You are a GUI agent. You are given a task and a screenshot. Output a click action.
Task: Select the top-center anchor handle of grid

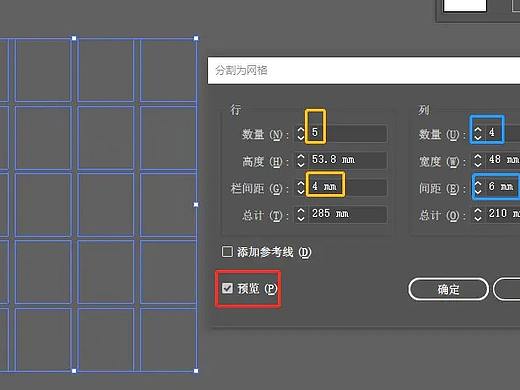[x=74, y=38]
